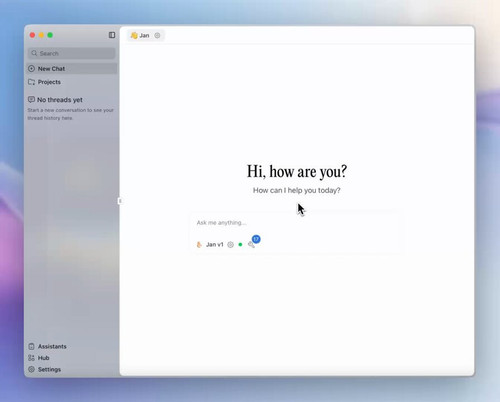Maximize the window with green button

50,35
